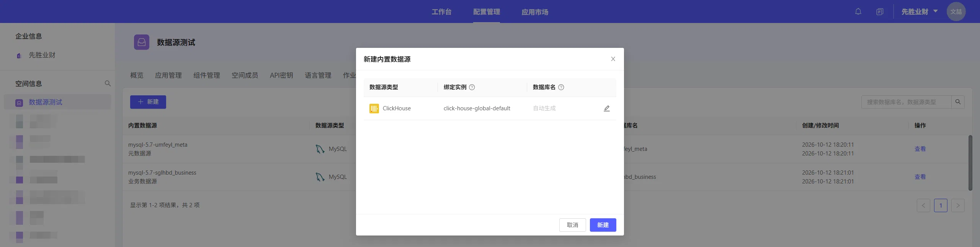980x247 pixels.
Task: Confirm with the dialog's 新建 button
Action: [603, 225]
